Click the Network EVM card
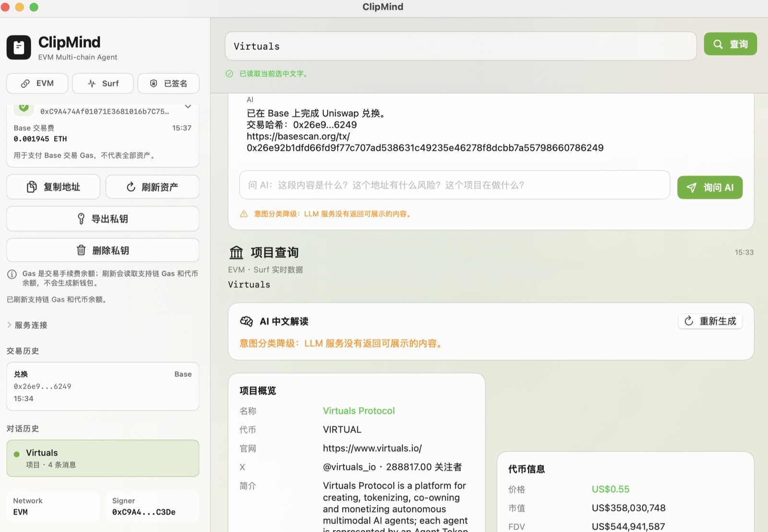The image size is (768, 532). (x=53, y=507)
